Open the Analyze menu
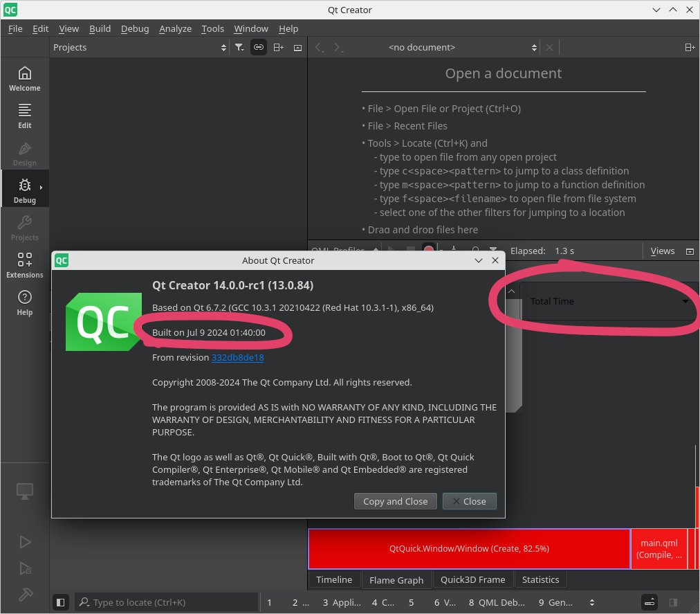 click(176, 28)
